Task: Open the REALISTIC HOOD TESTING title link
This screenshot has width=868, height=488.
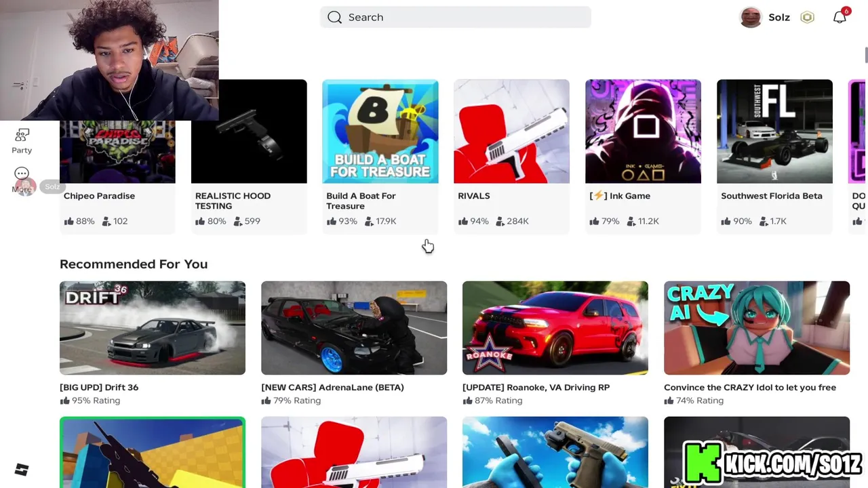Action: (233, 201)
